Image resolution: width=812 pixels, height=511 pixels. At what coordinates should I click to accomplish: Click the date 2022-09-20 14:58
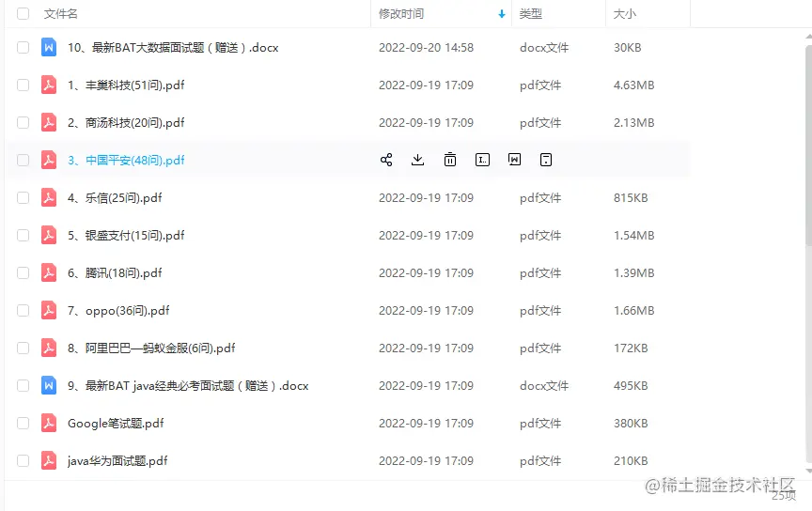point(426,48)
